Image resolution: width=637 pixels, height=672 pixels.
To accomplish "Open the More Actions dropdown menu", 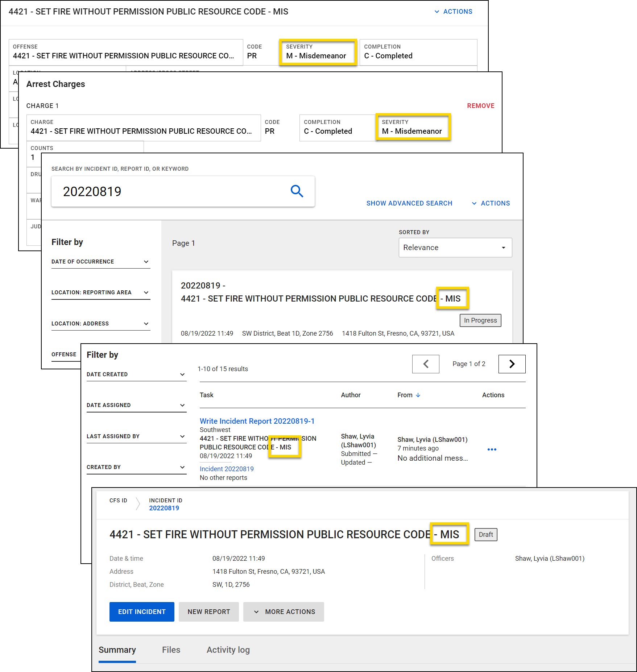I will pos(284,612).
